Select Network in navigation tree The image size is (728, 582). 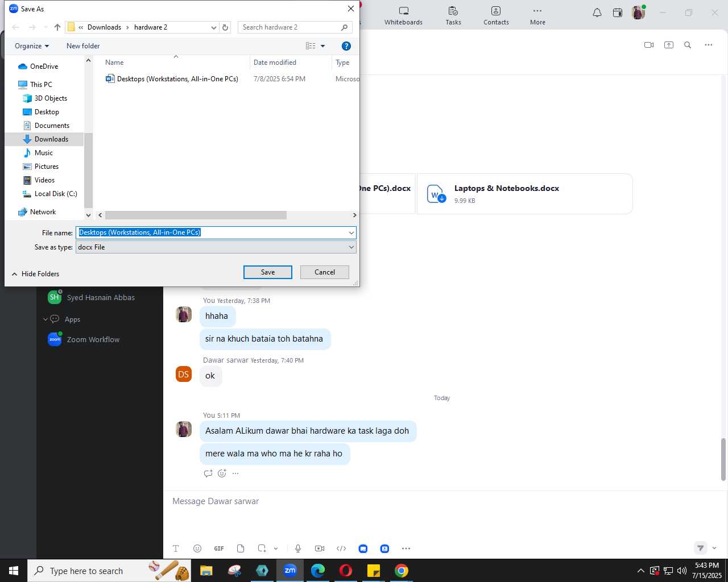pos(43,212)
